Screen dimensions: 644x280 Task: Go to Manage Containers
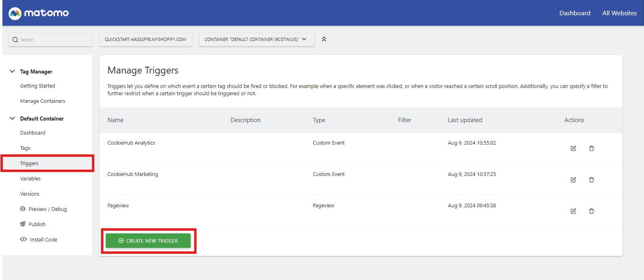43,101
